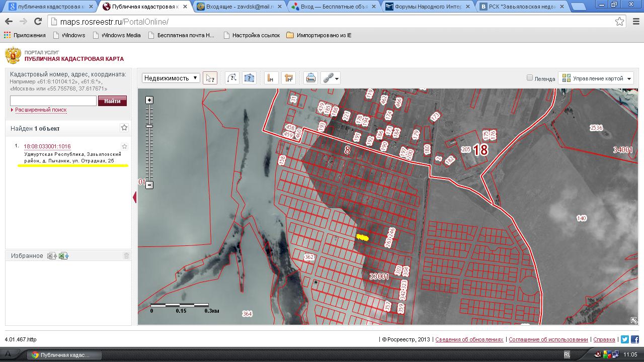Toggle the overview map corner button
The image size is (644, 362).
coord(634,320)
